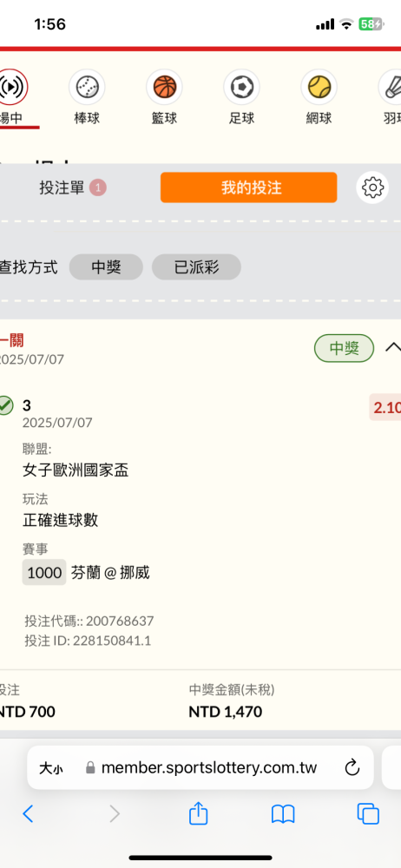The width and height of the screenshot is (401, 868).
Task: Show Safari tabs overview icon
Action: click(368, 814)
